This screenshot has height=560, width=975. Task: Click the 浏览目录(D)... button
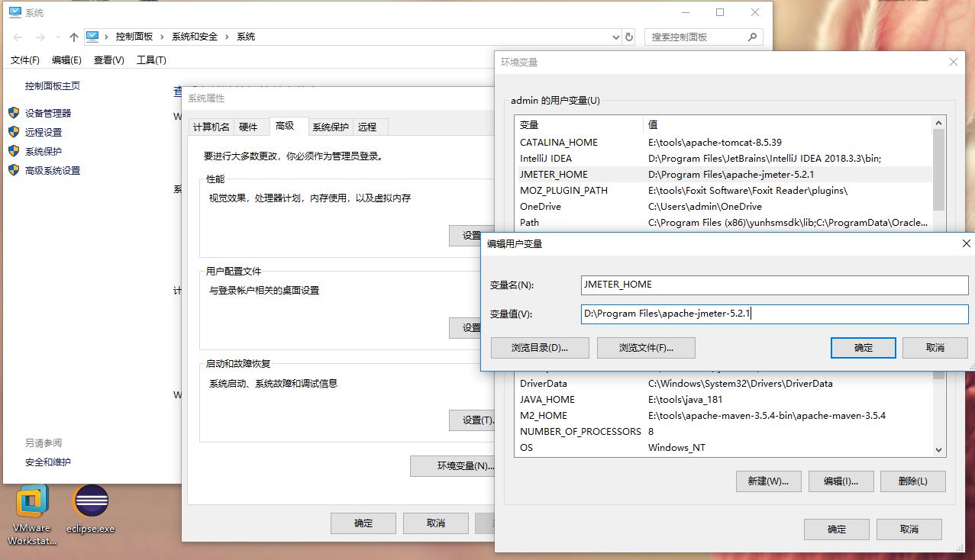tap(540, 347)
